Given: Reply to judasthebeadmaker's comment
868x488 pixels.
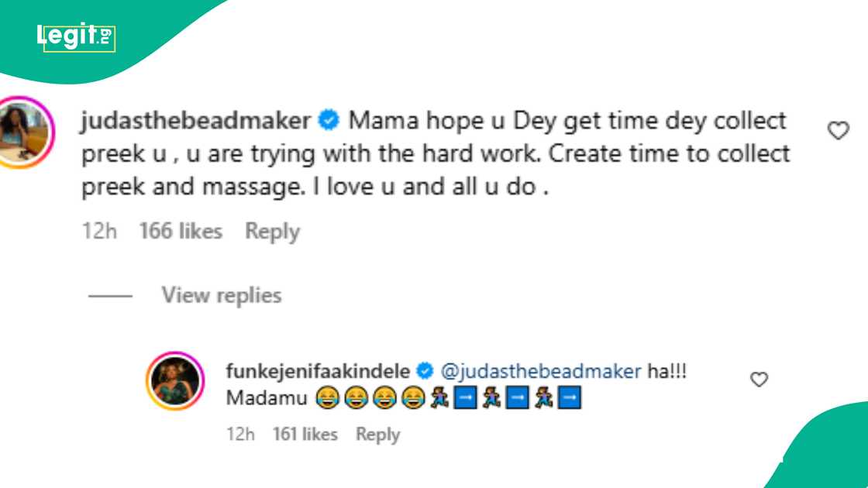Looking at the screenshot, I should point(272,232).
